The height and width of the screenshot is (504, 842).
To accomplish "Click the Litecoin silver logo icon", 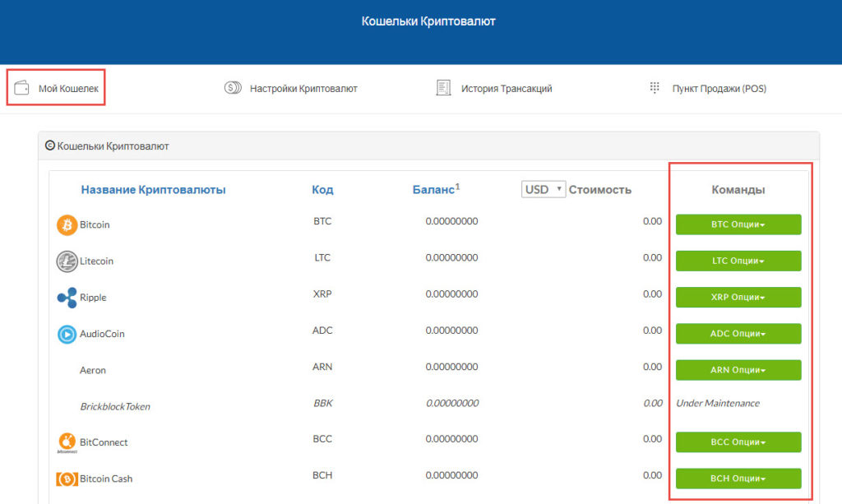I will (67, 261).
